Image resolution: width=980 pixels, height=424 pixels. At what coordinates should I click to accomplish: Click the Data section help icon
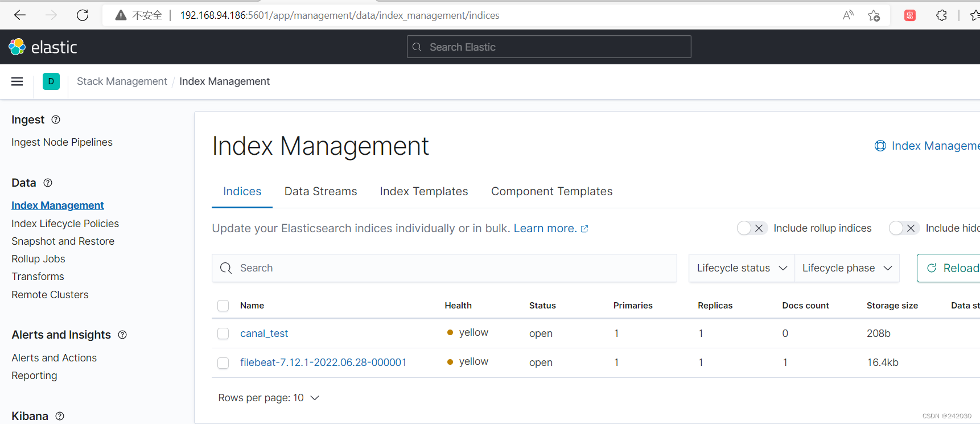(x=48, y=183)
